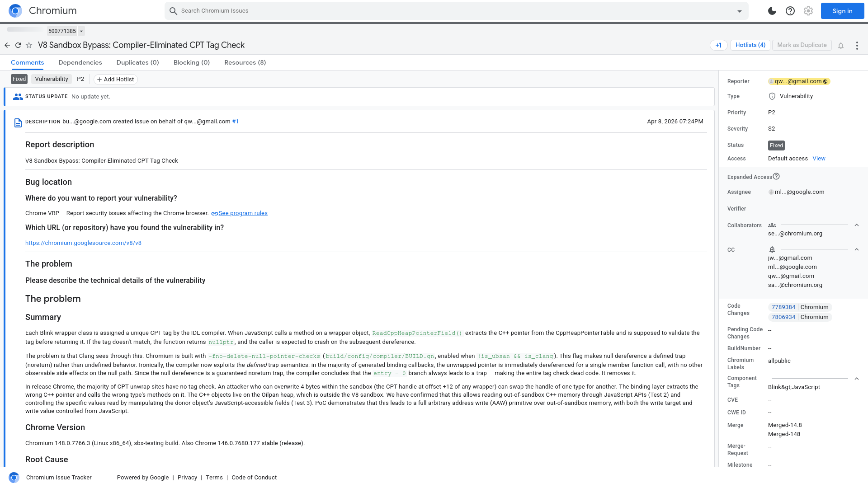This screenshot has height=488, width=868.
Task: Refresh the issue with reload icon
Action: coord(18,45)
